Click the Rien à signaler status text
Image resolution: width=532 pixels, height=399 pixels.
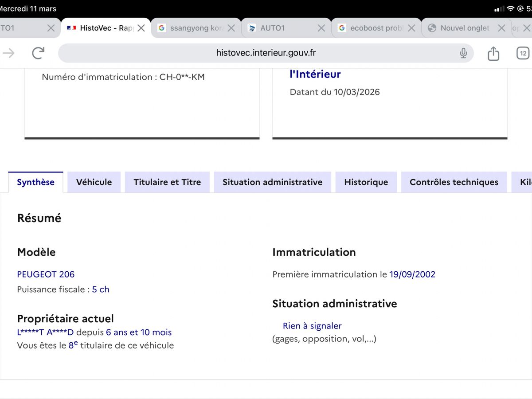pyautogui.click(x=312, y=326)
